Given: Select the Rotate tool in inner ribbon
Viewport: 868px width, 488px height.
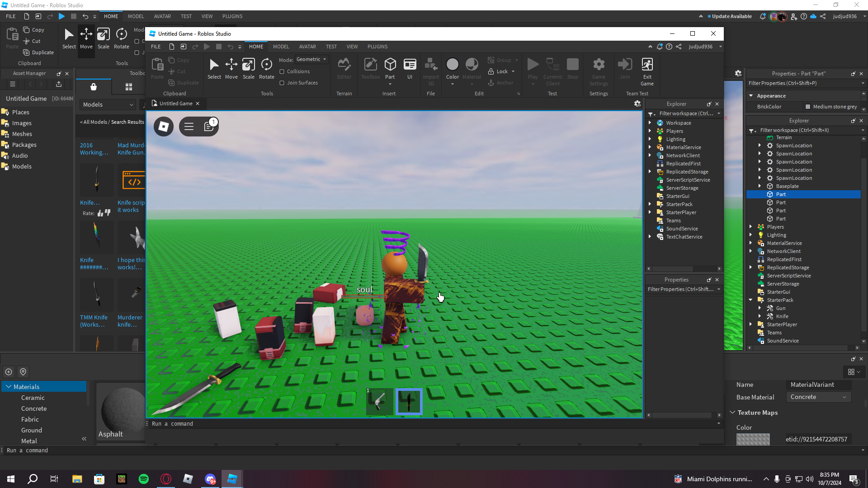Looking at the screenshot, I should point(266,69).
